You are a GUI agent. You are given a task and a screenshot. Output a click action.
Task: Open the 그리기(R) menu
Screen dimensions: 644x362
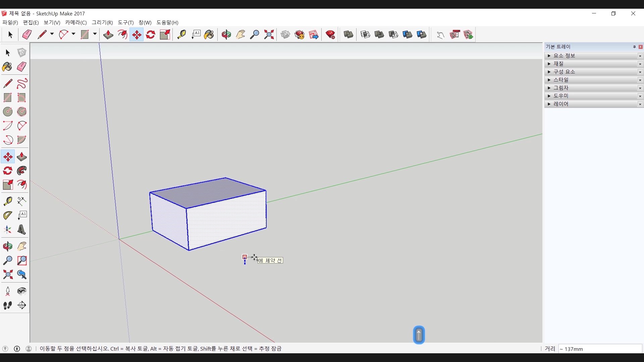click(x=102, y=22)
